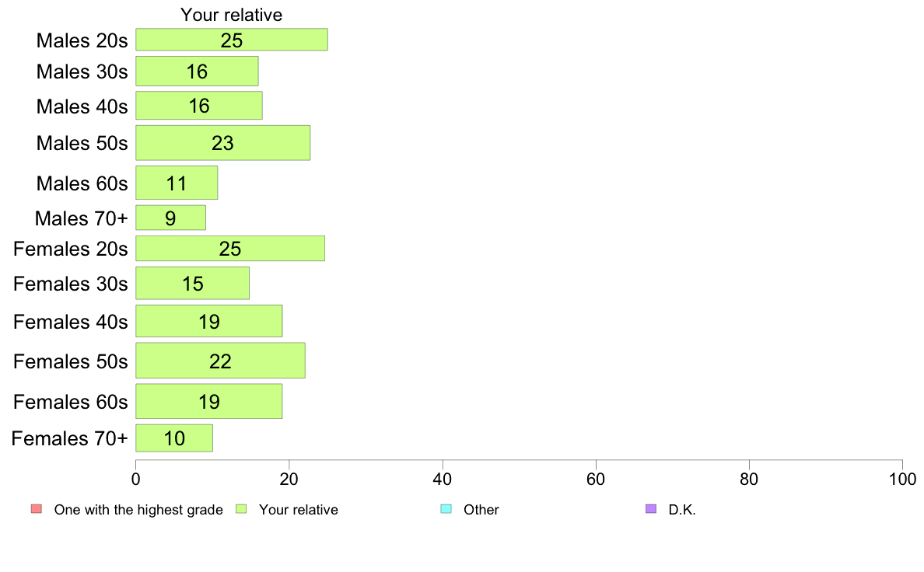
Task: Select the Males 70+ bar showing 9
Action: point(171,218)
